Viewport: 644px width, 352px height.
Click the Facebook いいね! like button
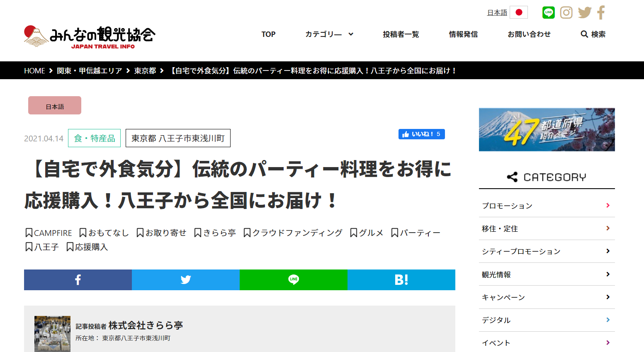tap(421, 134)
